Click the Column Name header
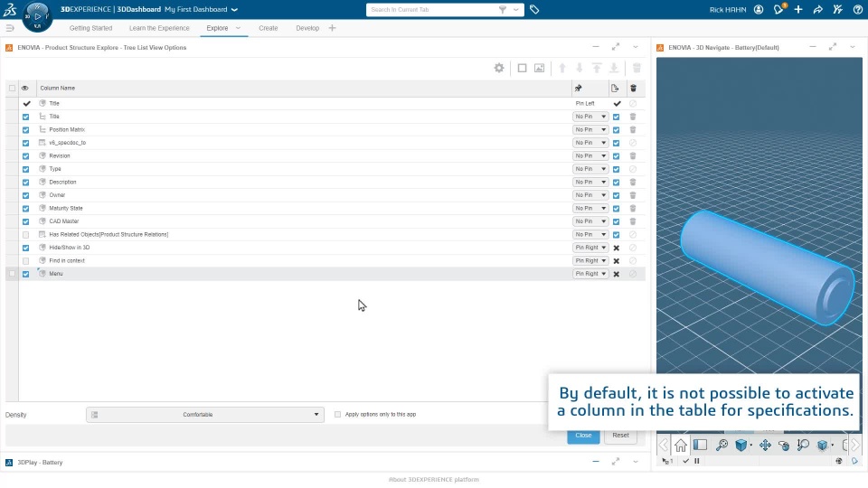This screenshot has width=868, height=488. point(58,88)
